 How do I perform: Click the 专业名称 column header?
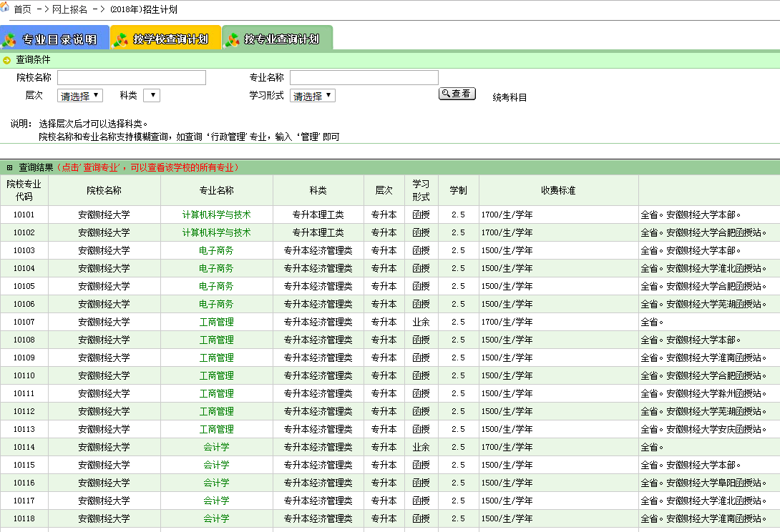[216, 190]
